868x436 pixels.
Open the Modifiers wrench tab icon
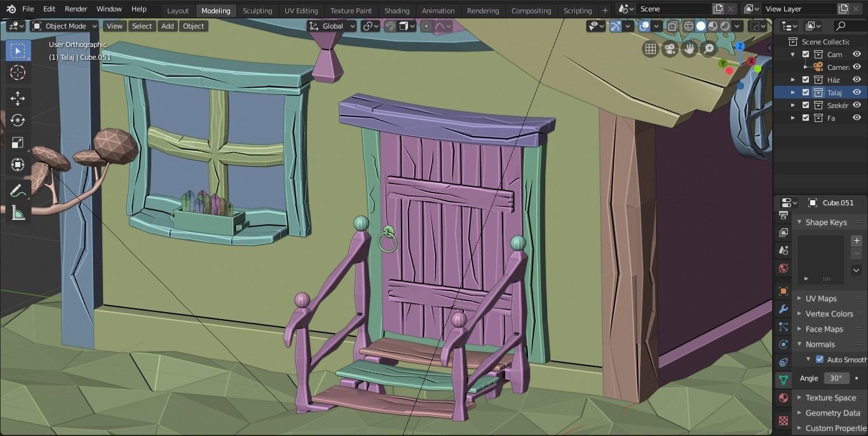click(783, 309)
